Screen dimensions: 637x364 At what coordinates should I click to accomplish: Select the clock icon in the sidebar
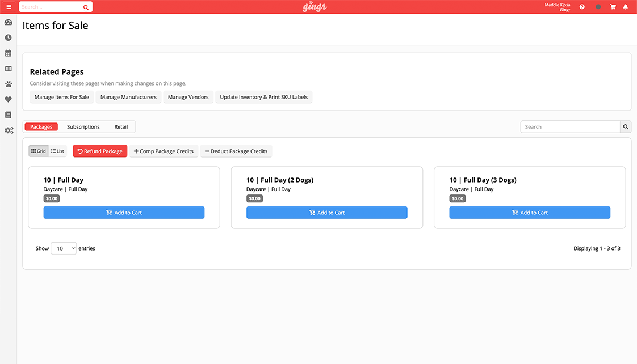(x=9, y=37)
